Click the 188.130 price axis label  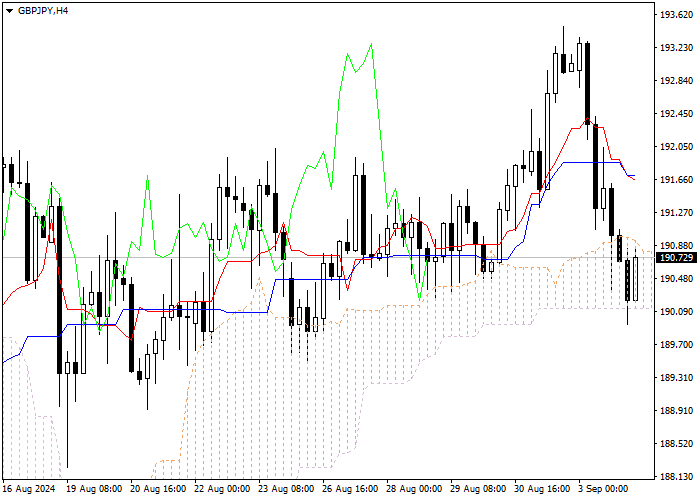676,477
